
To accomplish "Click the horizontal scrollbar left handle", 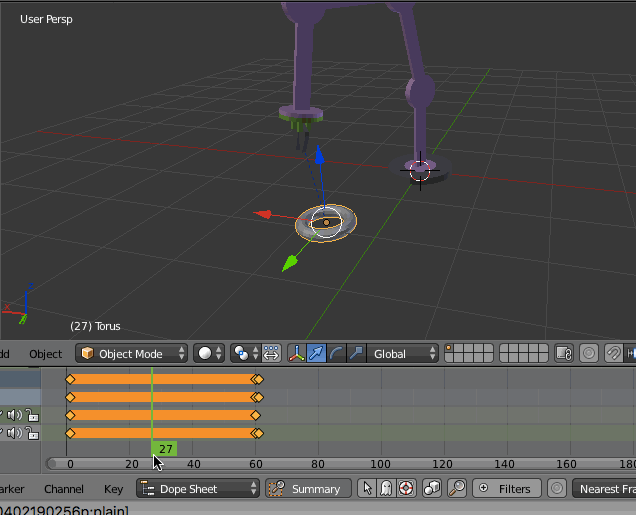I will click(x=51, y=464).
